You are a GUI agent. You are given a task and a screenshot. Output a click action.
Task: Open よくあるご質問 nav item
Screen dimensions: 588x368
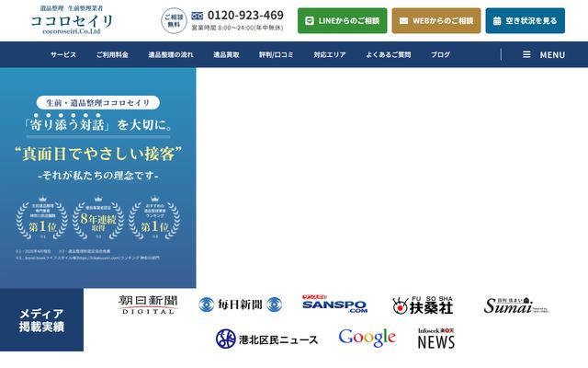coord(388,54)
